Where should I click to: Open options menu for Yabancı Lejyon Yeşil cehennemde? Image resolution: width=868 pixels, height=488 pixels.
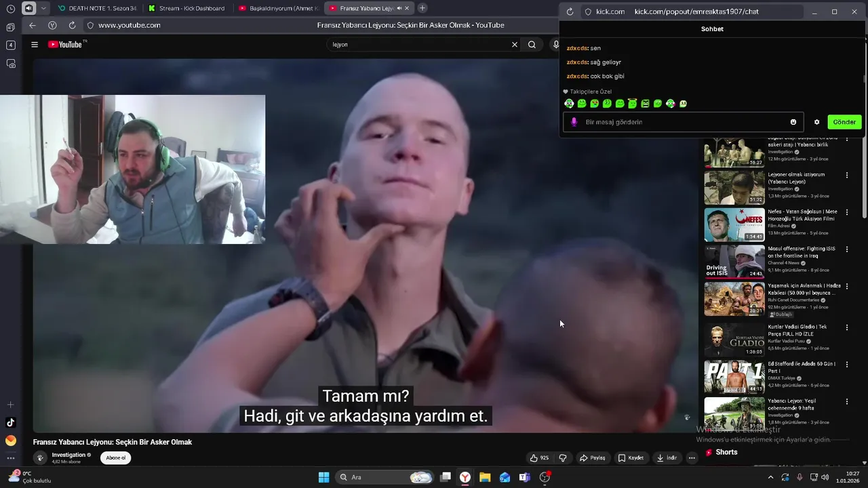point(846,402)
